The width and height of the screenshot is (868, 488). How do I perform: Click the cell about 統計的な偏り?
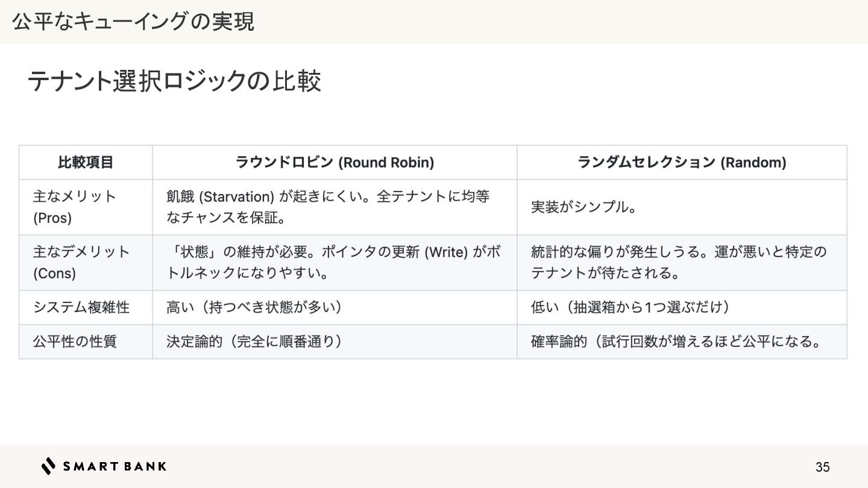(x=682, y=263)
